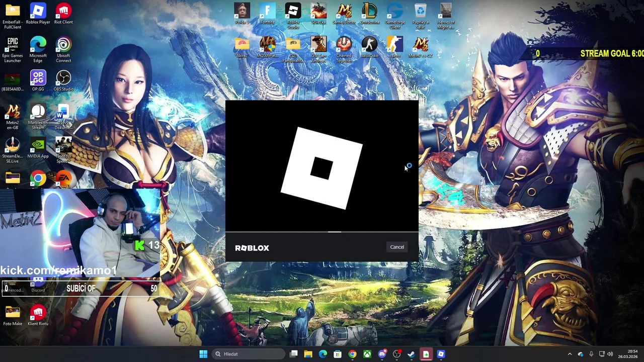The height and width of the screenshot is (362, 644).
Task: Open Marbles on Stream shortcut
Action: tap(38, 117)
